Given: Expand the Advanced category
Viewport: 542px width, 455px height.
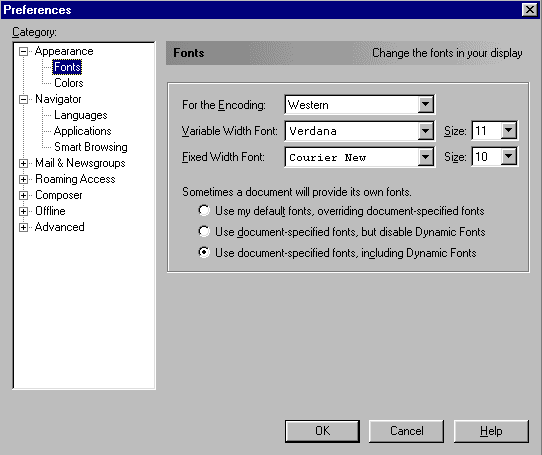Looking at the screenshot, I should [x=24, y=227].
